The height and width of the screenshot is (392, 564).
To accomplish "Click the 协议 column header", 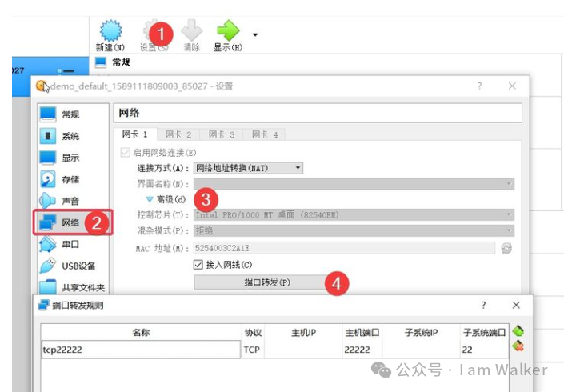I will point(254,332).
